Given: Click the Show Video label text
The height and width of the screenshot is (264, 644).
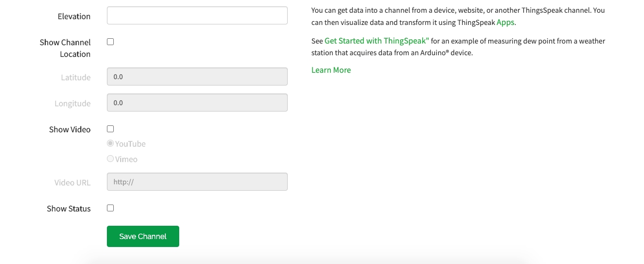Looking at the screenshot, I should pyautogui.click(x=70, y=130).
